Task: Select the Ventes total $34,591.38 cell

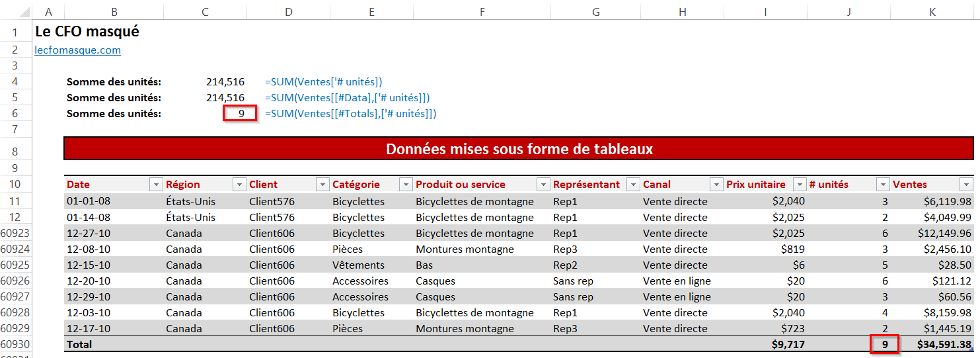Action: coord(944,345)
